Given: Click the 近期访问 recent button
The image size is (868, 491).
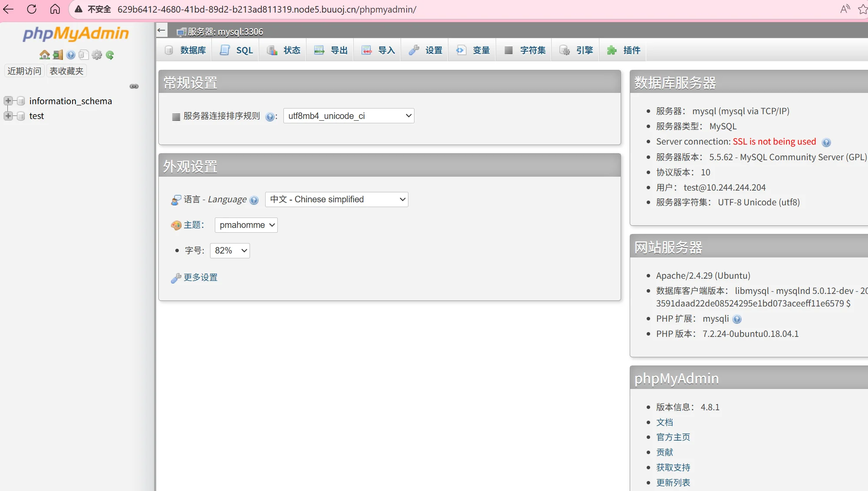Looking at the screenshot, I should [24, 71].
